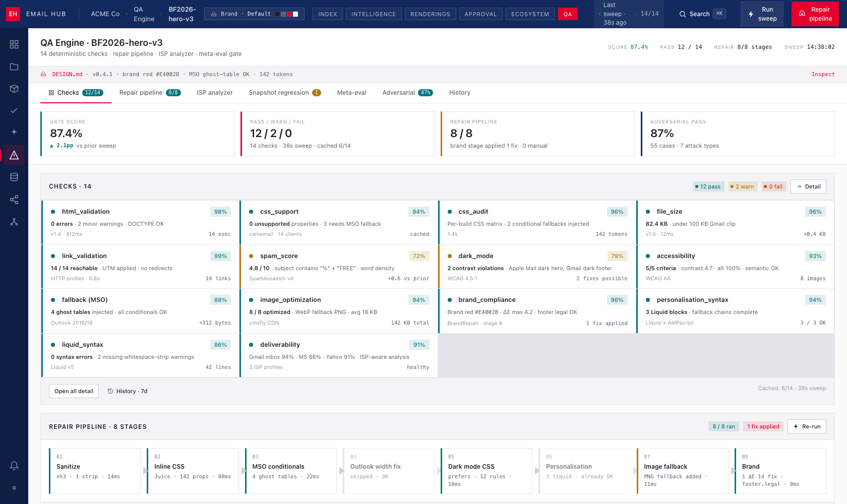Toggle the 2 warn filter chip
847x504 pixels.
tap(743, 186)
